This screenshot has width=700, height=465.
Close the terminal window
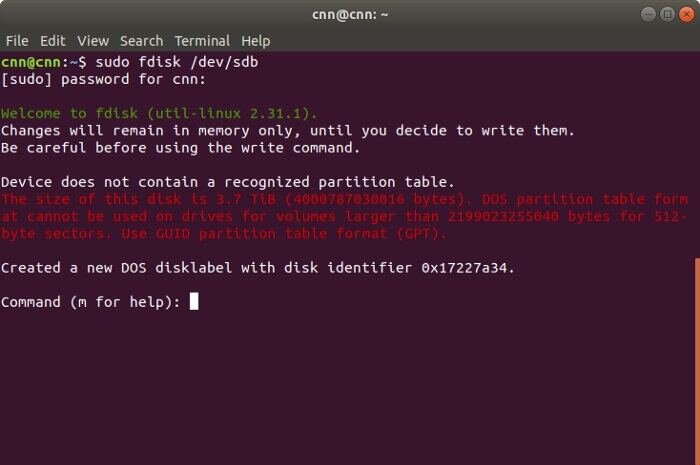(687, 14)
